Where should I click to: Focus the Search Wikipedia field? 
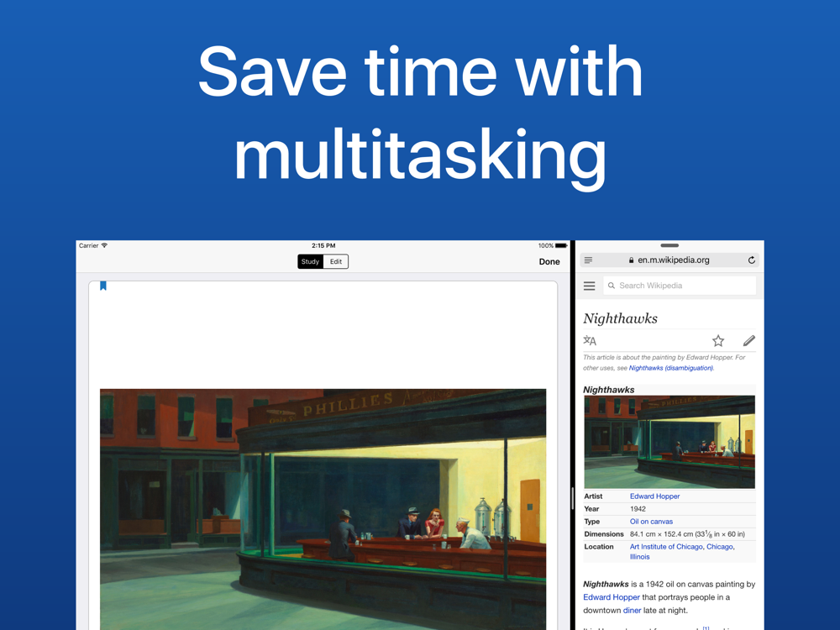tap(680, 286)
